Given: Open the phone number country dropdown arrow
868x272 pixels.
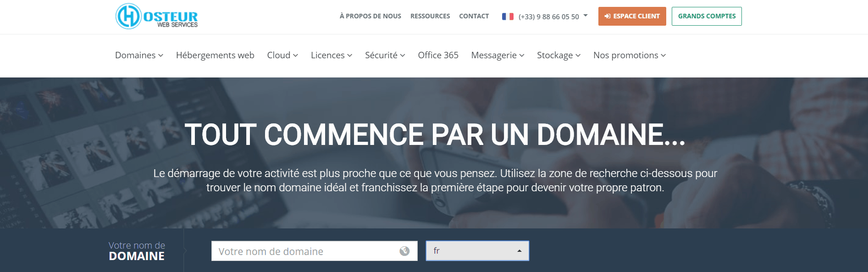Looking at the screenshot, I should (586, 16).
